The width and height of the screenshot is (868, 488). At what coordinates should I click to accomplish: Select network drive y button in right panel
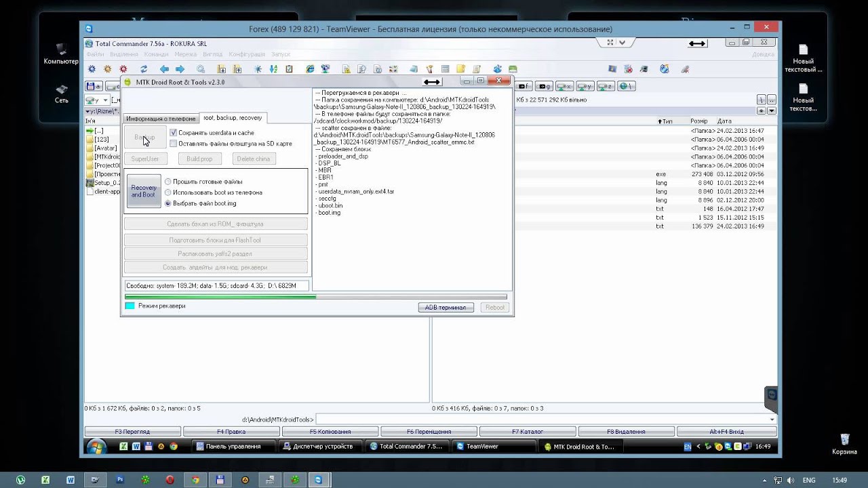coord(585,86)
